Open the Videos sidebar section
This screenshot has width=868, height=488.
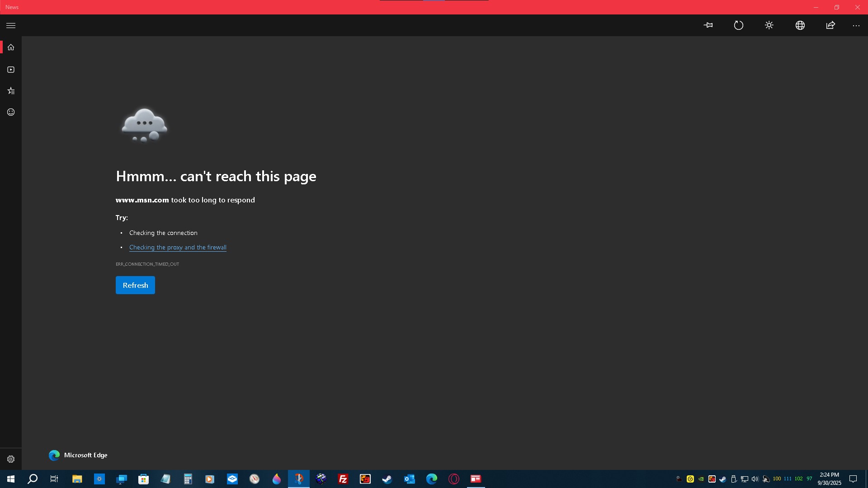[x=11, y=70]
